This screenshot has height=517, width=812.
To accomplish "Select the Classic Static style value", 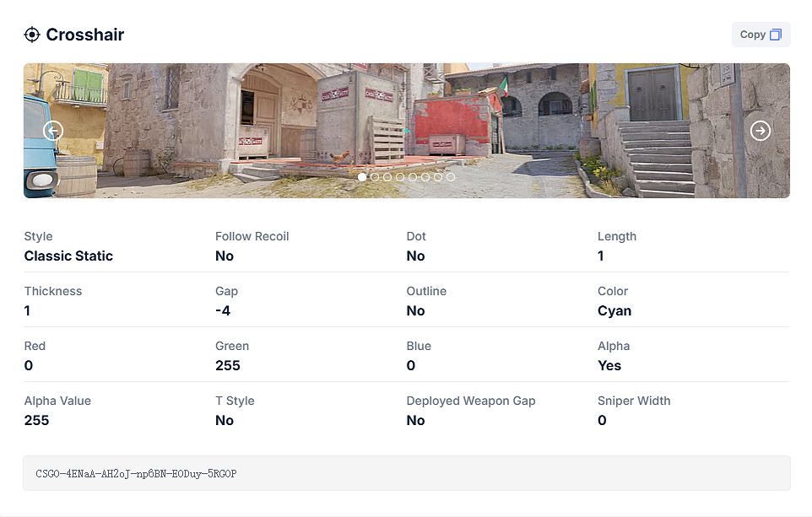I will (x=68, y=256).
